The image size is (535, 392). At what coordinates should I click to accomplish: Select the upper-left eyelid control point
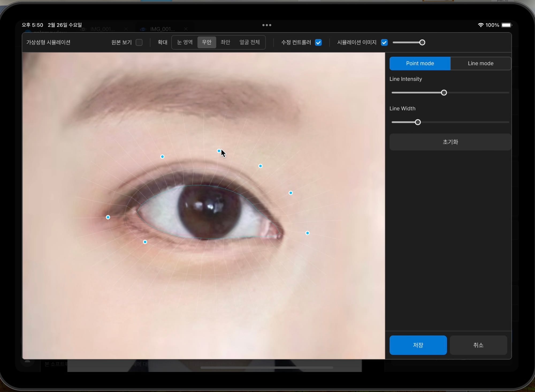(x=162, y=157)
